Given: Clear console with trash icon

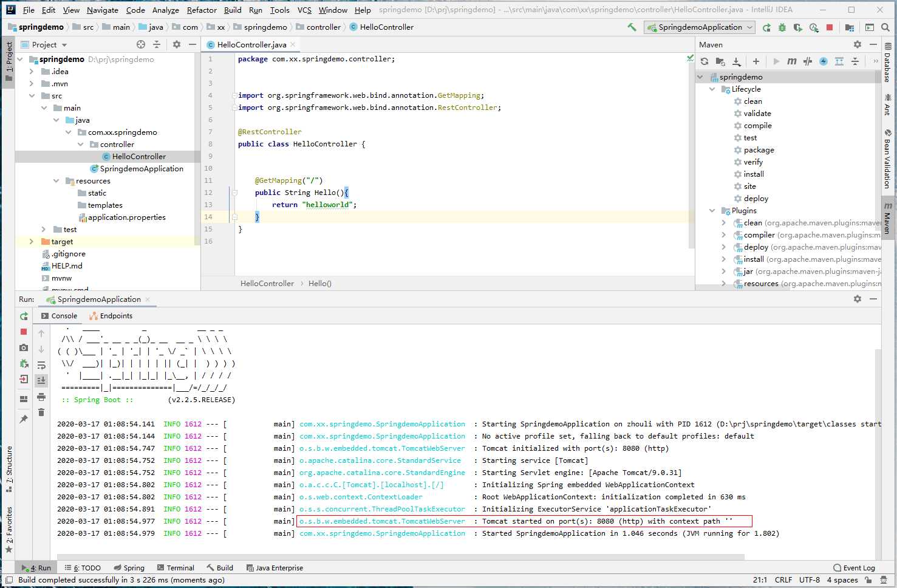Looking at the screenshot, I should point(41,412).
